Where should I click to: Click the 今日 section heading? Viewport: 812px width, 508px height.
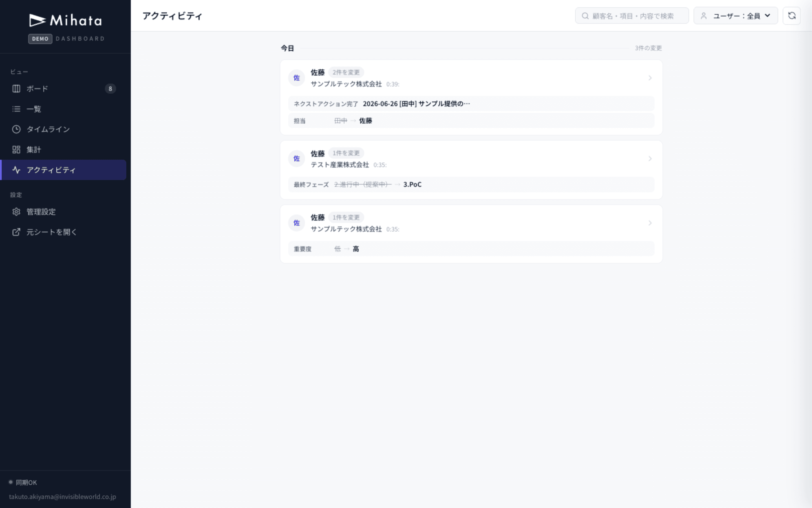pos(287,48)
